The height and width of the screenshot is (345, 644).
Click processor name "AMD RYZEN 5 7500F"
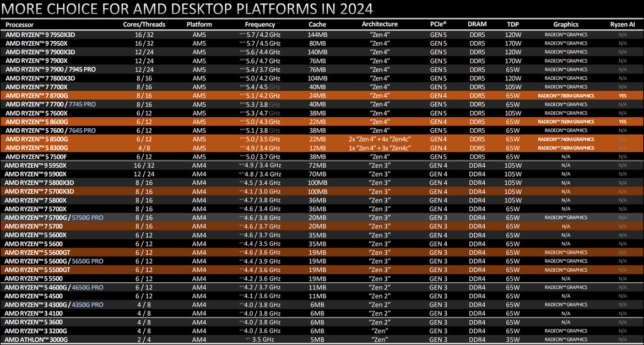coord(36,157)
